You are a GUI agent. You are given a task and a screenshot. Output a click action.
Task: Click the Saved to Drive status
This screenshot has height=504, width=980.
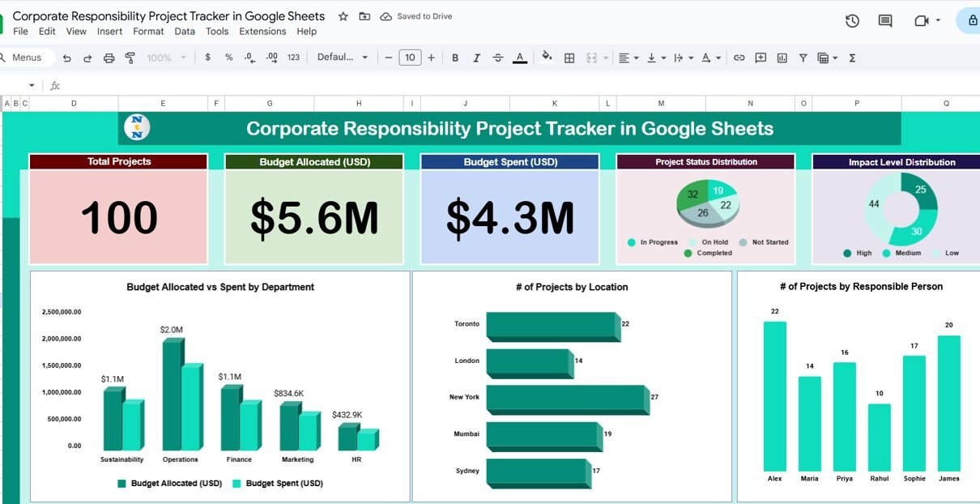point(417,16)
